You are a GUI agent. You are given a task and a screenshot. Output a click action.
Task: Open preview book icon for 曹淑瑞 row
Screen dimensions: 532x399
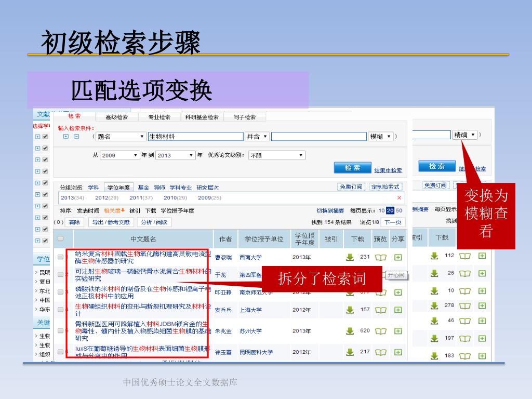381,257
